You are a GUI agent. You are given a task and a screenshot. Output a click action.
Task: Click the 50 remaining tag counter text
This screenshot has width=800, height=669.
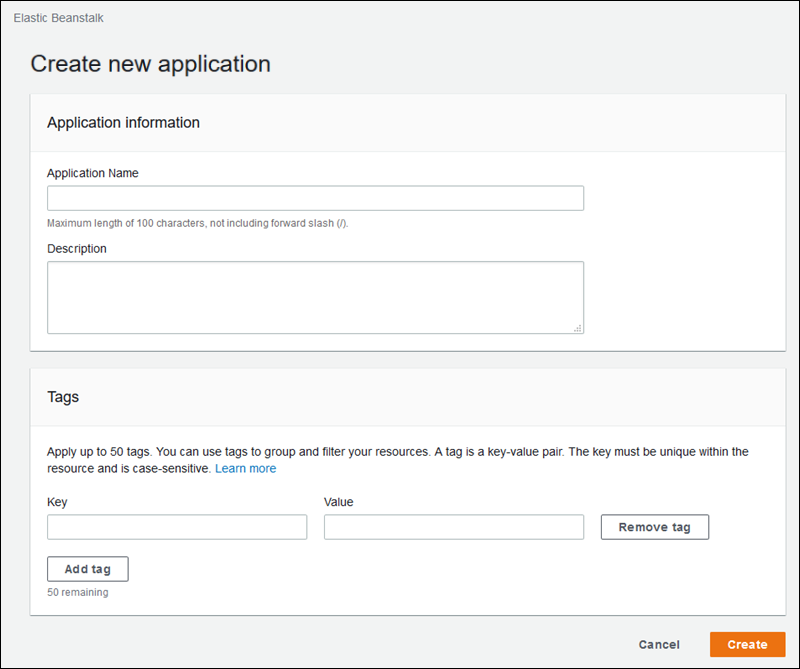[x=78, y=592]
